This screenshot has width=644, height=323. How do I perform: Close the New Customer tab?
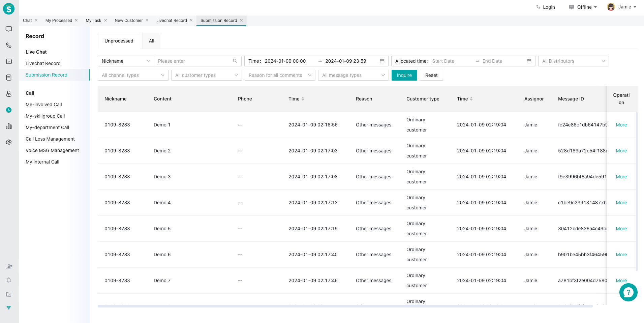click(147, 20)
